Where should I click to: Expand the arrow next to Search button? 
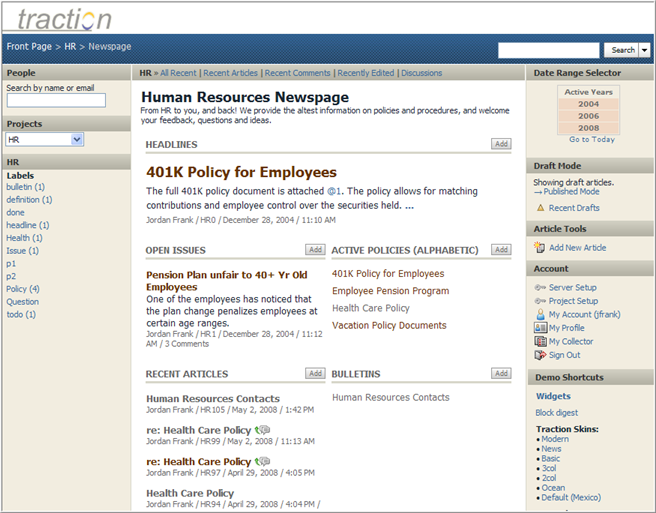644,50
